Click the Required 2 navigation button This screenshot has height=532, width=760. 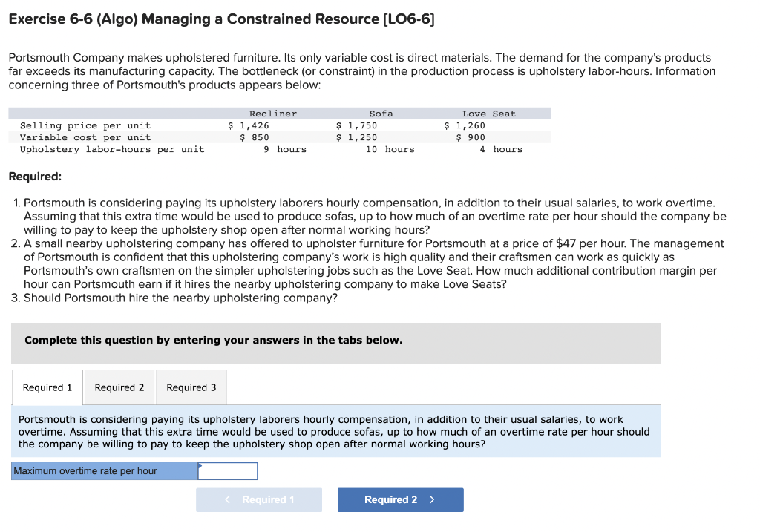click(400, 499)
